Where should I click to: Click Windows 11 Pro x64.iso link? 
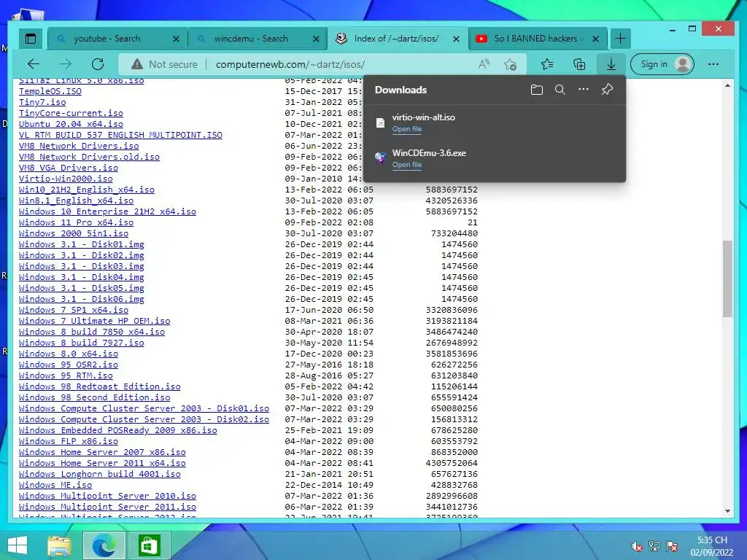click(x=76, y=223)
